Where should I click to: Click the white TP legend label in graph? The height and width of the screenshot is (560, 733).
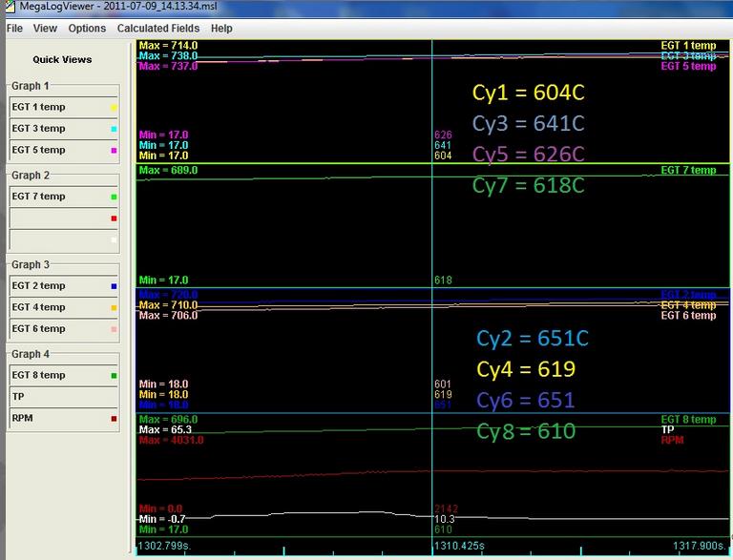click(x=667, y=429)
